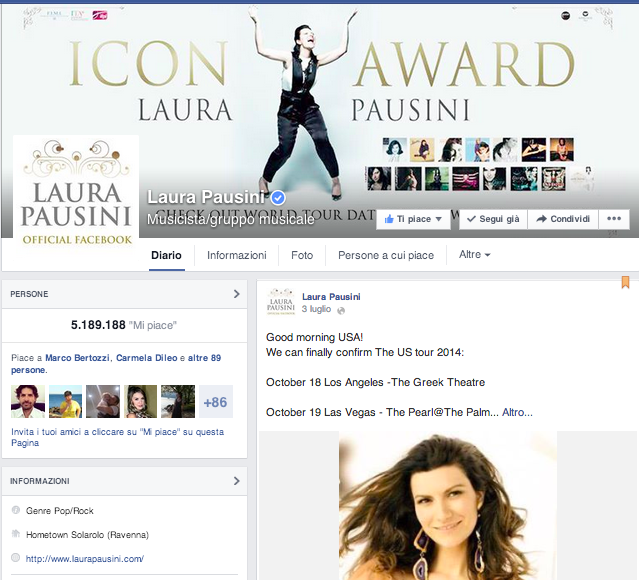639x580 pixels.
Task: Open the Informazioni tab
Action: [236, 256]
